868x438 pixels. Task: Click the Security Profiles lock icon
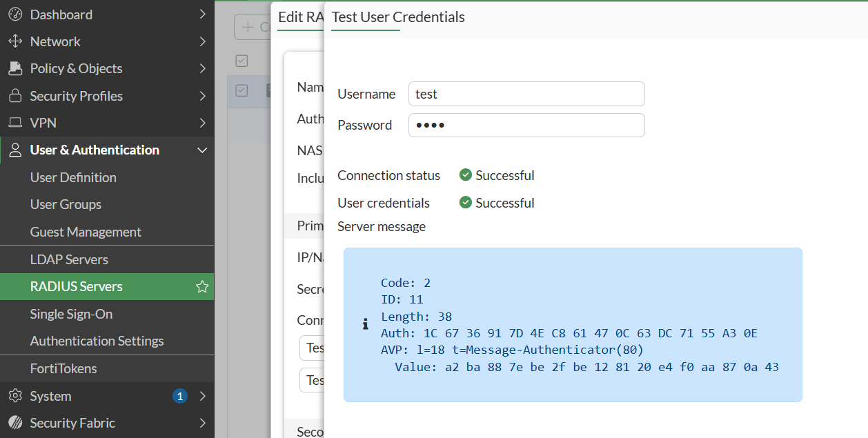click(x=14, y=96)
